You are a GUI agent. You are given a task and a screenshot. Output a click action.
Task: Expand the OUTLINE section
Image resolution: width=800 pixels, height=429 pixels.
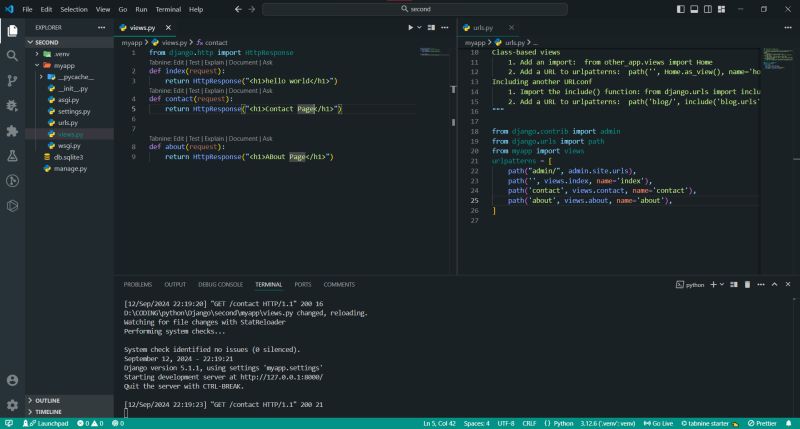coord(69,400)
